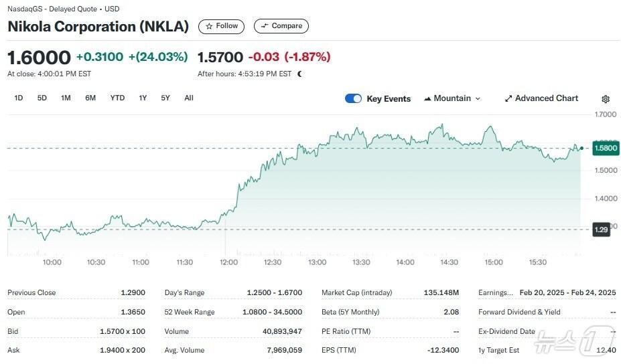
Task: Select the 1D time range
Action: coord(19,98)
